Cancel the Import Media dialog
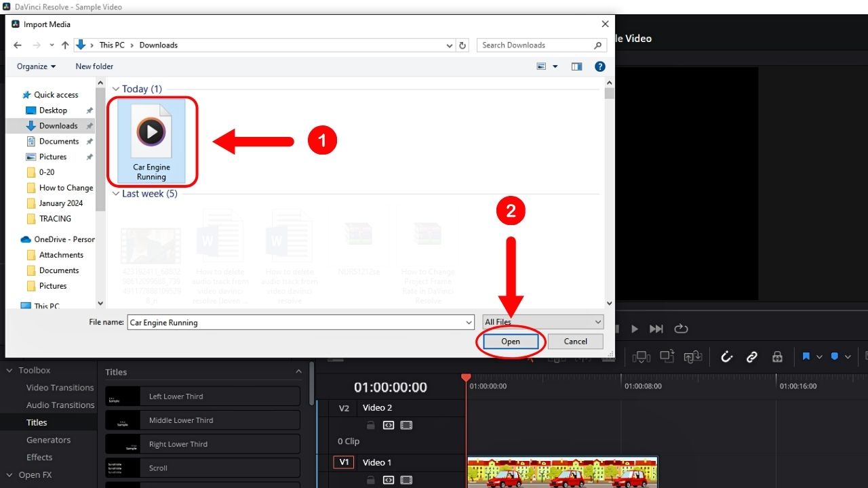This screenshot has height=488, width=868. coord(575,342)
